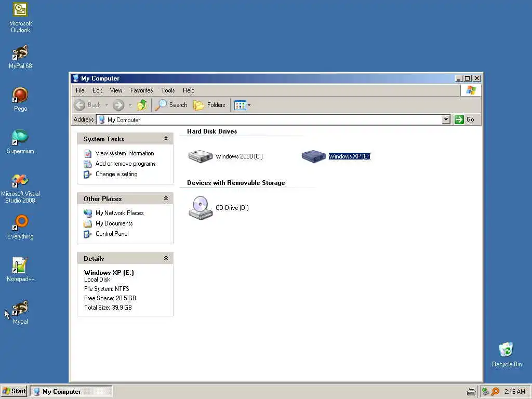The width and height of the screenshot is (532, 399).
Task: Click the Everything orange tray icon
Action: [x=495, y=392]
